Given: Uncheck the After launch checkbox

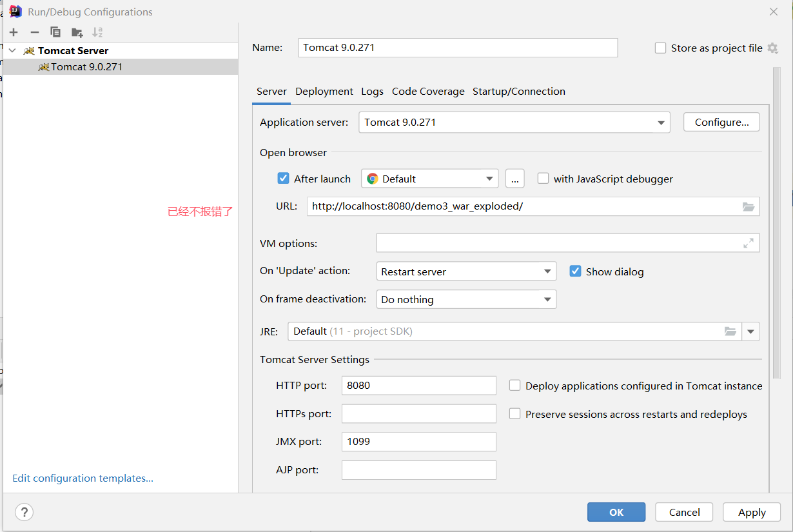Looking at the screenshot, I should 283,179.
